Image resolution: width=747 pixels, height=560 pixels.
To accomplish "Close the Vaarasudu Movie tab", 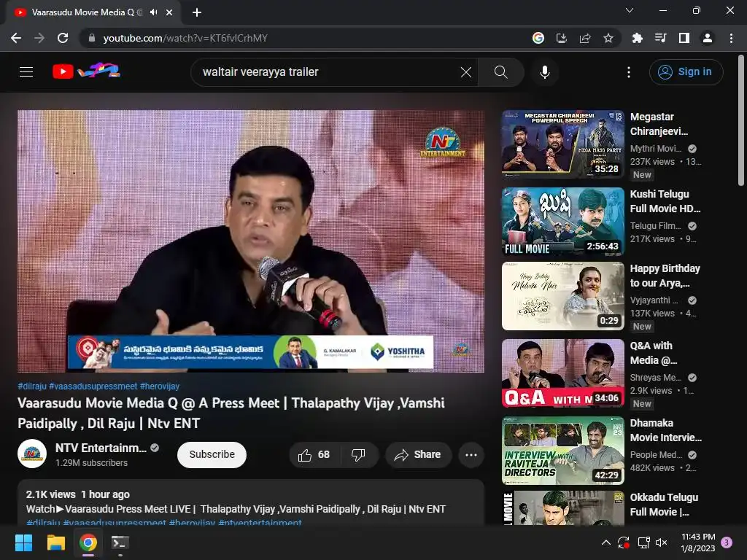I will pyautogui.click(x=169, y=12).
